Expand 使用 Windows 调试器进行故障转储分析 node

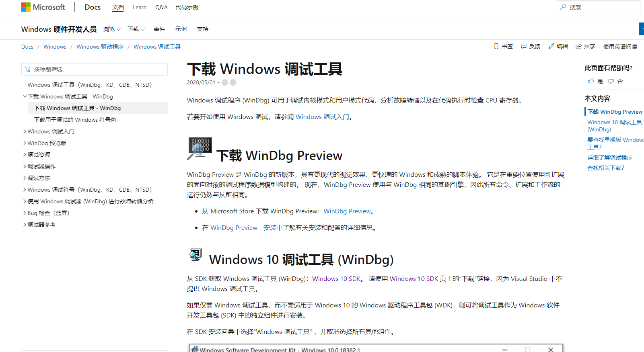coord(25,201)
